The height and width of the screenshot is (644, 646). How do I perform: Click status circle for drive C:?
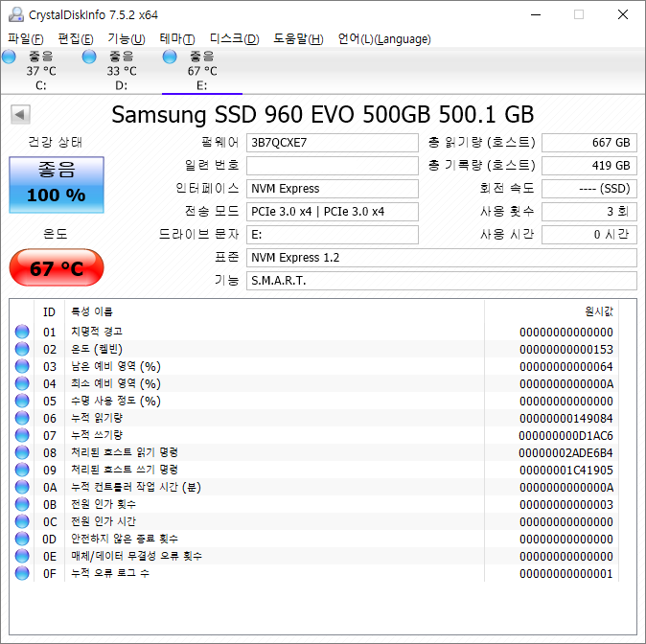pos(9,57)
